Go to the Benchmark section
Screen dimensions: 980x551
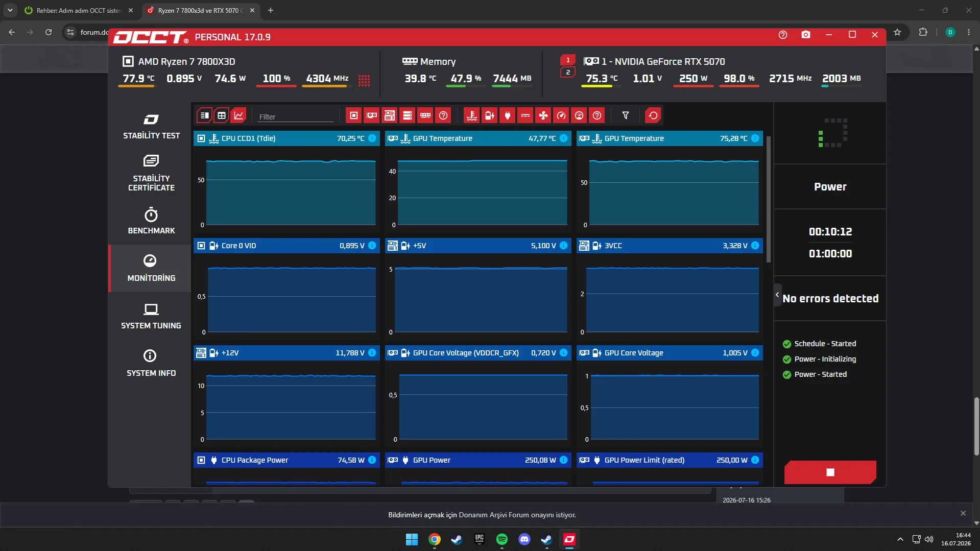click(x=151, y=221)
